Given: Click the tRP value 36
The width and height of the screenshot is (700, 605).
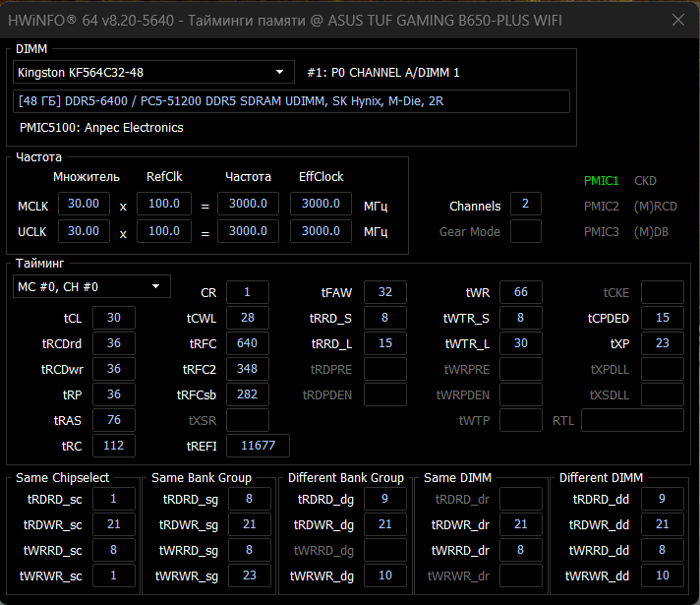Looking at the screenshot, I should [x=114, y=394].
